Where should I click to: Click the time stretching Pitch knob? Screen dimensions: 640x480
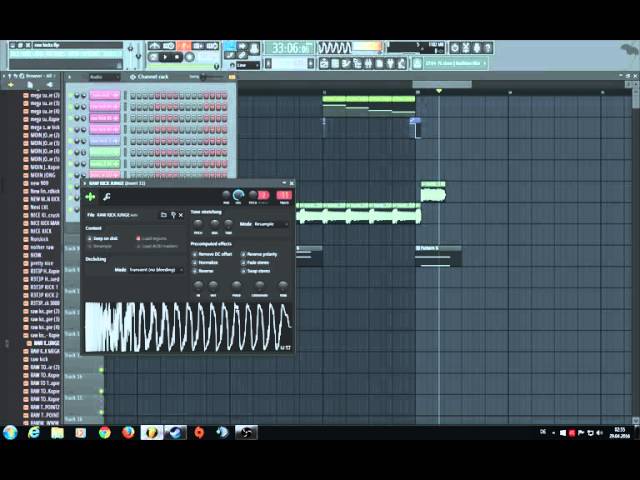point(198,224)
